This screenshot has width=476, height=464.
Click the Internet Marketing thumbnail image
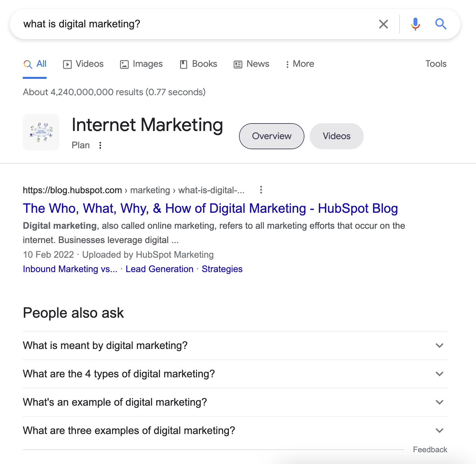click(x=41, y=132)
